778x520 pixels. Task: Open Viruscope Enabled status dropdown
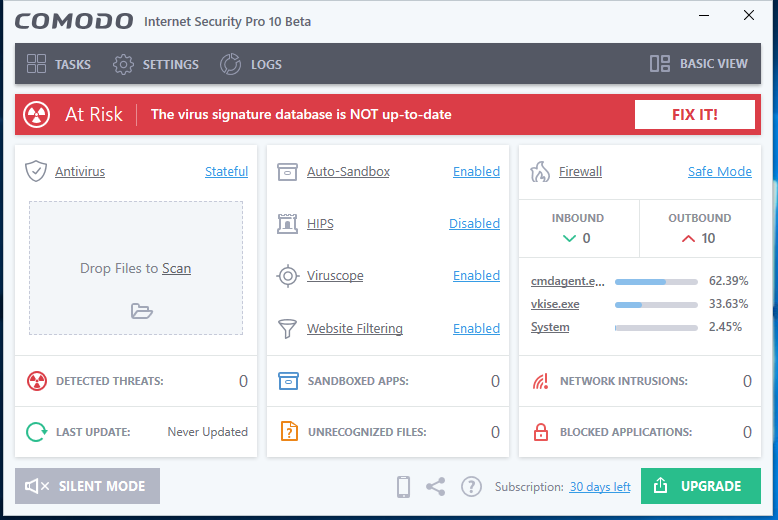(x=476, y=276)
